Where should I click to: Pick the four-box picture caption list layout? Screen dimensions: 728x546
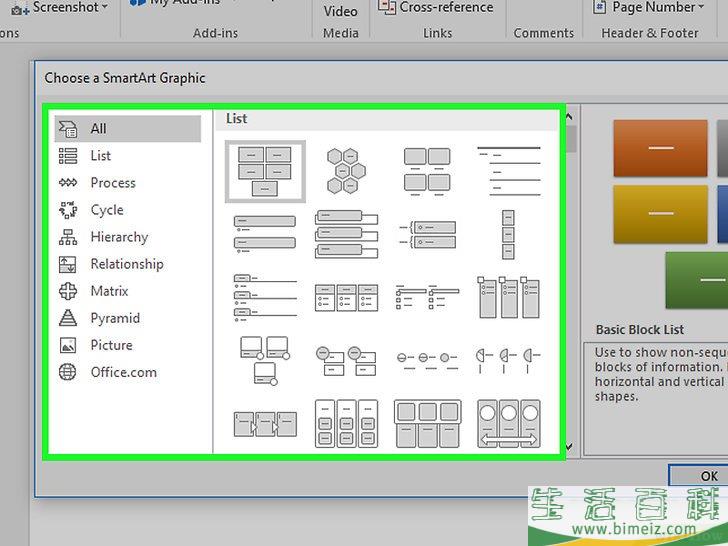click(x=427, y=171)
